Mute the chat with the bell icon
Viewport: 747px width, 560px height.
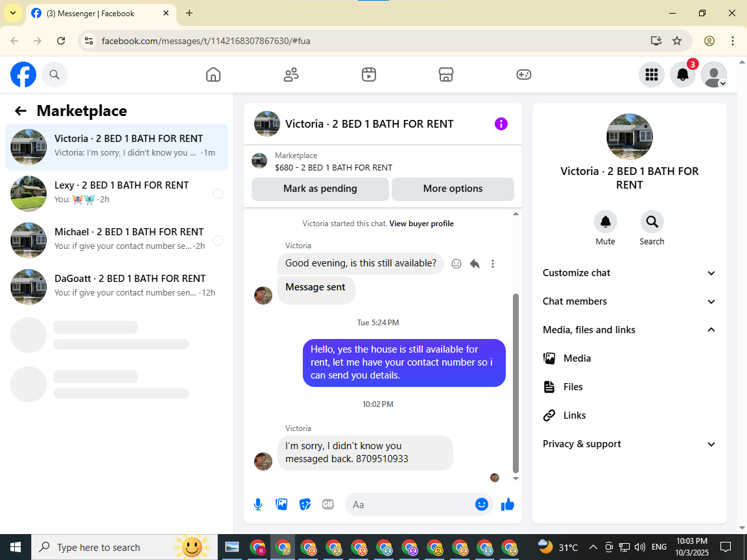[x=605, y=222]
